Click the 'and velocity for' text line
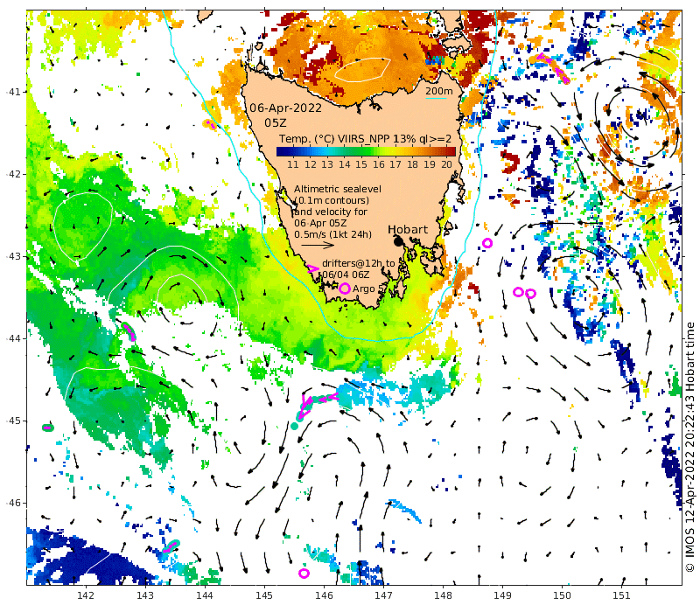Viewport: 700px width, 612px height. (x=331, y=212)
